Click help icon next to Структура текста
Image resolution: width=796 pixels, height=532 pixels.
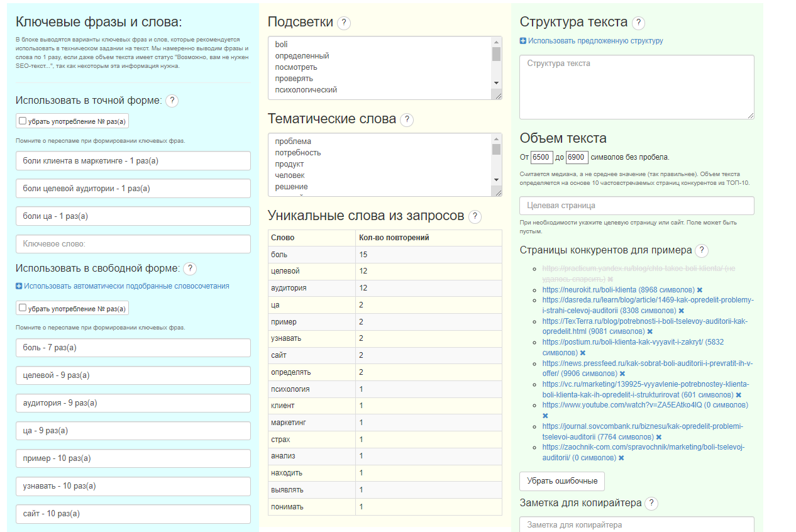click(x=638, y=23)
